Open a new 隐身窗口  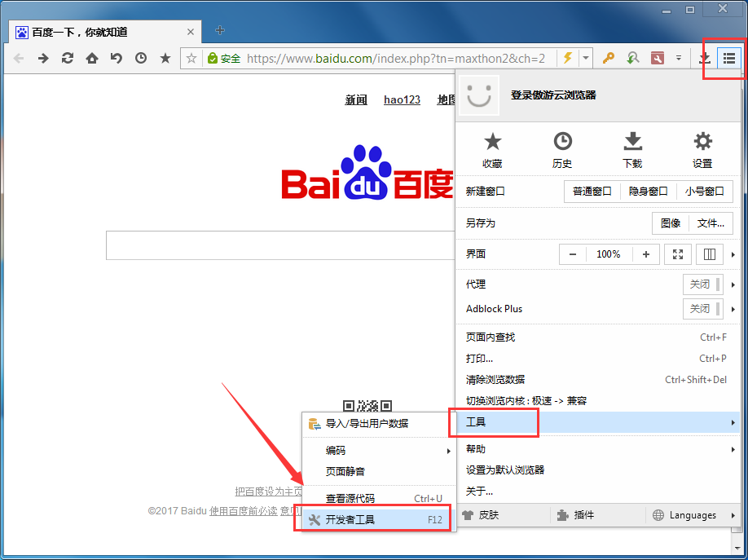pyautogui.click(x=649, y=192)
